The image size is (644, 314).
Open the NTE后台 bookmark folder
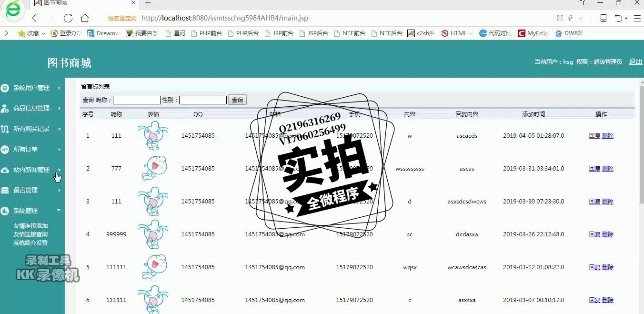[387, 33]
